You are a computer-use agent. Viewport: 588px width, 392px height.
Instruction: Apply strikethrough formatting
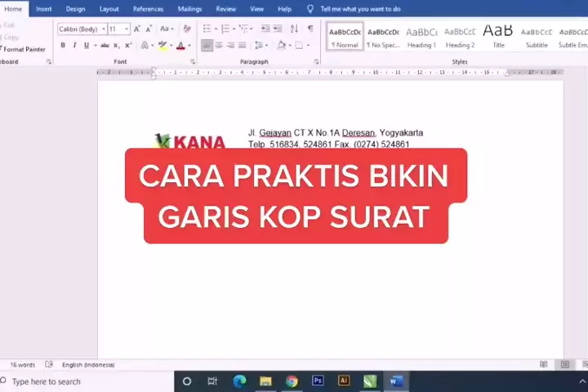pyautogui.click(x=105, y=46)
